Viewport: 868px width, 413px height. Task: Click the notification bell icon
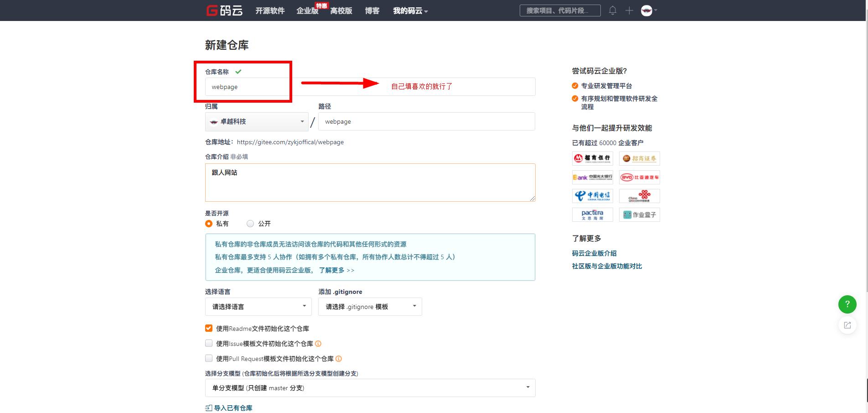coord(613,10)
